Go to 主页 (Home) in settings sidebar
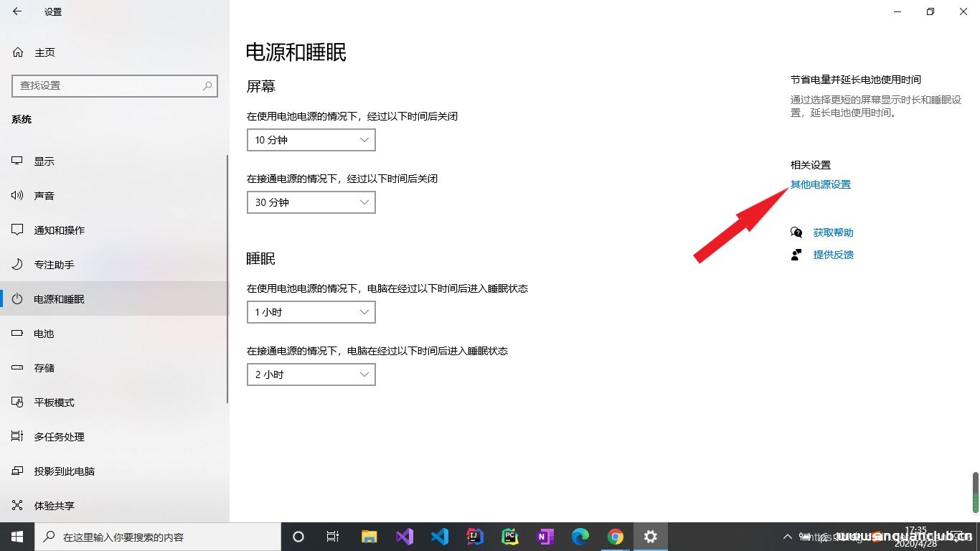980x551 pixels. coord(44,52)
